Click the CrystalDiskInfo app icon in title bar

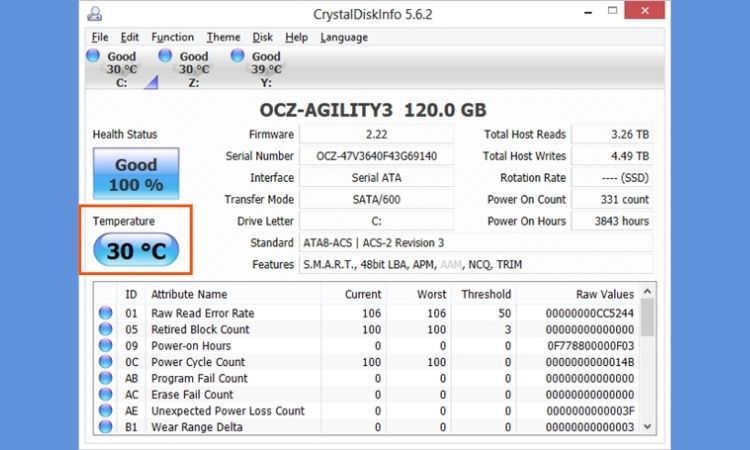(95, 13)
